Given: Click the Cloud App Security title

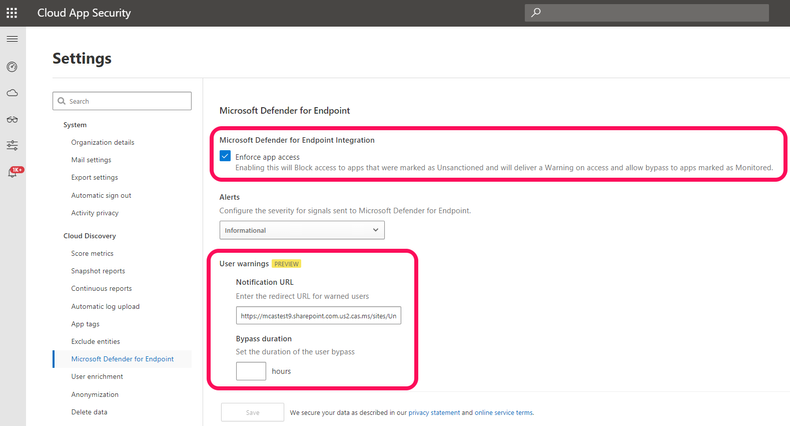Looking at the screenshot, I should [84, 13].
